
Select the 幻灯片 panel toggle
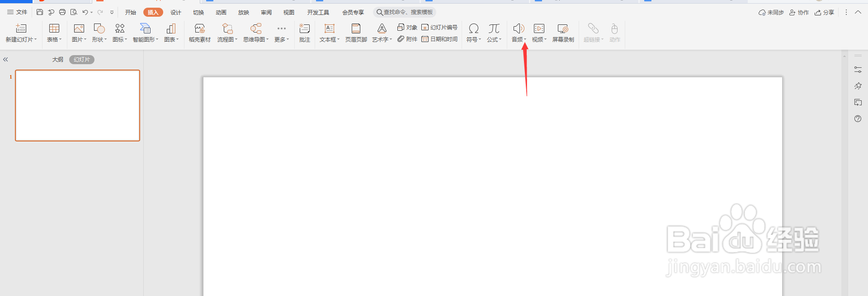(x=82, y=59)
